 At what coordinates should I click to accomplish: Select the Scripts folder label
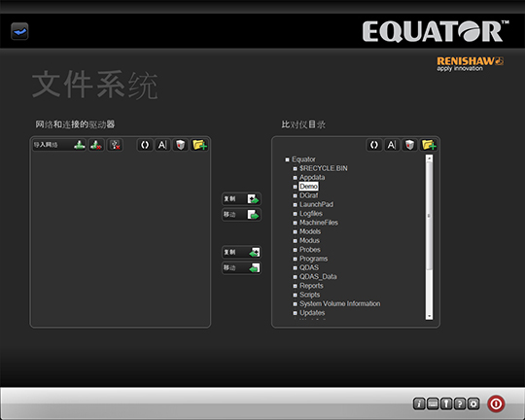pyautogui.click(x=310, y=296)
